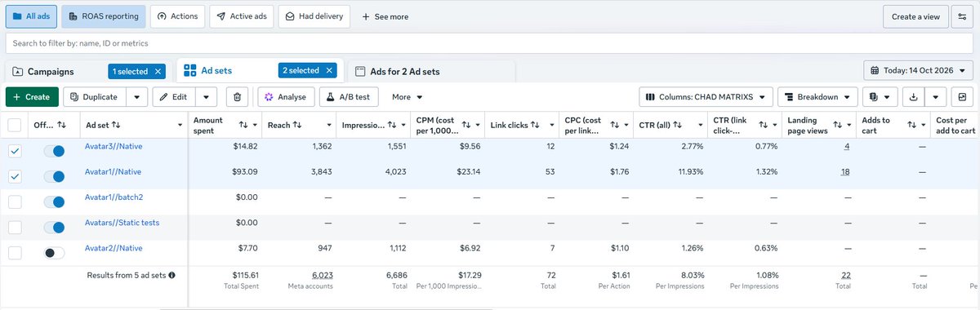Turn off the Avatar1//Native ad set toggle

pyautogui.click(x=54, y=176)
